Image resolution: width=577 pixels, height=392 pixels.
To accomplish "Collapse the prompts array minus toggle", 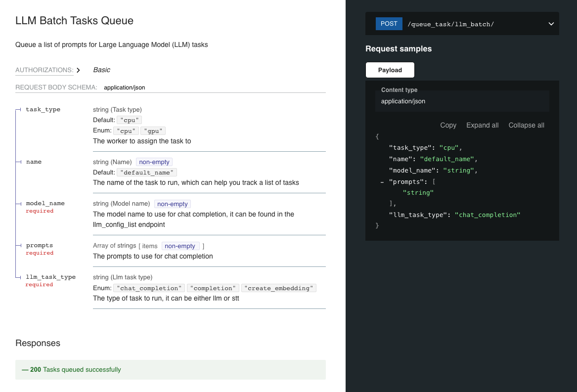I will tap(382, 182).
